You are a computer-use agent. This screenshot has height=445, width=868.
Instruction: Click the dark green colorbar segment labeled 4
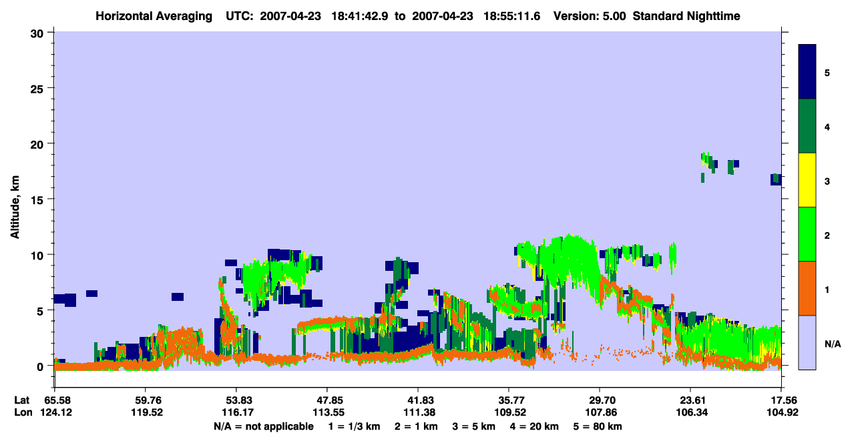tap(807, 126)
